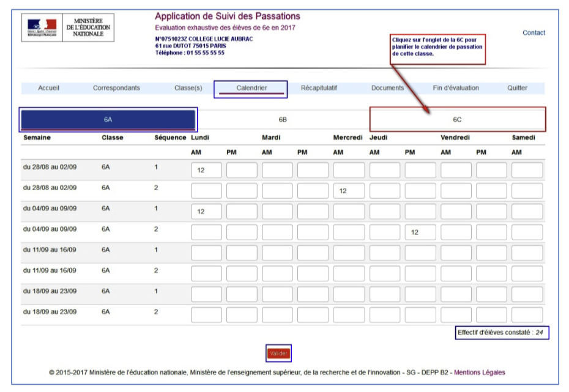Image resolution: width=569 pixels, height=392 pixels.
Task: Select Mercredi AM field, 28/08 week sequence 2
Action: pyautogui.click(x=349, y=191)
